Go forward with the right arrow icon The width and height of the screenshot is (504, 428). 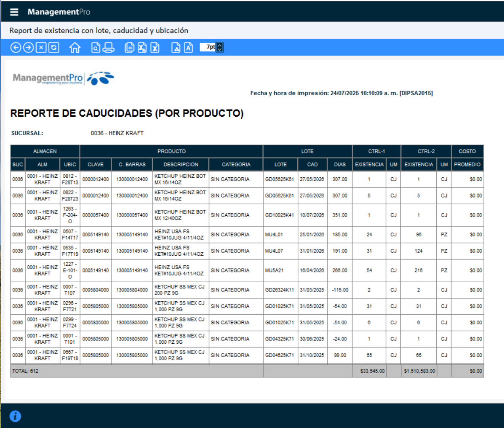(28, 48)
